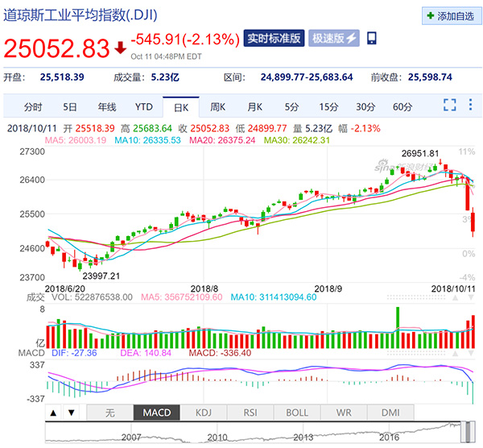Click the red down arrow beside price
Image resolution: width=483 pixels, height=448 pixels.
coord(120,48)
